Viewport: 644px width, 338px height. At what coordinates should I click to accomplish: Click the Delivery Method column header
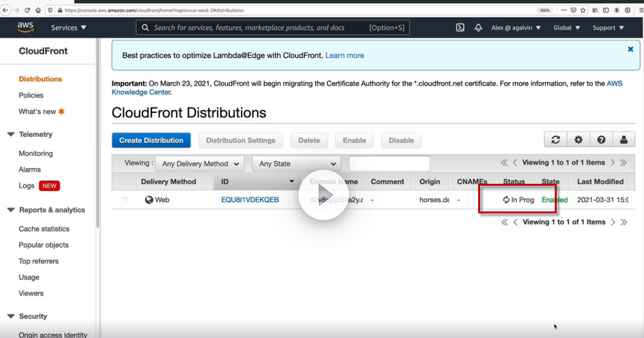[168, 182]
